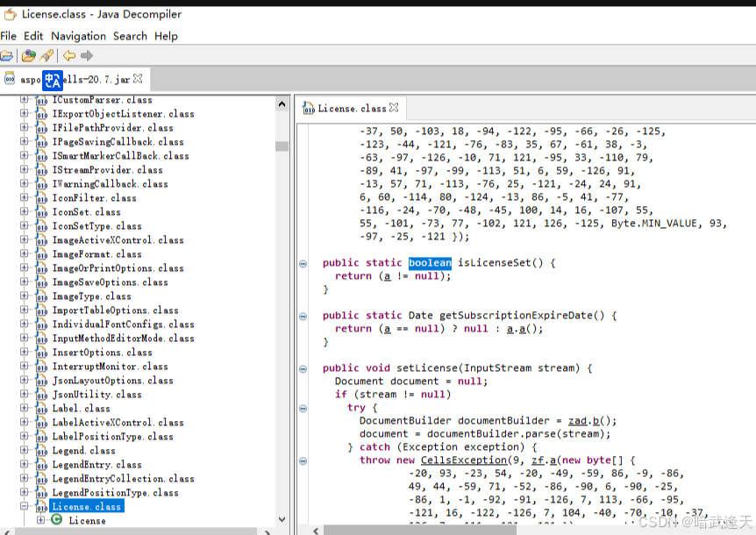The height and width of the screenshot is (535, 756).
Task: Select InterruptMonitor.class in the tree
Action: click(110, 367)
